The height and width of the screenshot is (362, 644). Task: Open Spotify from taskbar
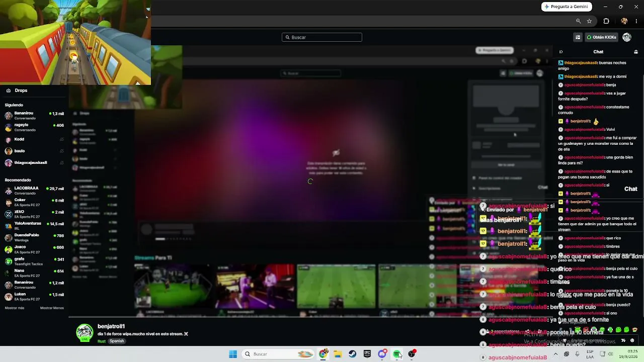(397, 354)
